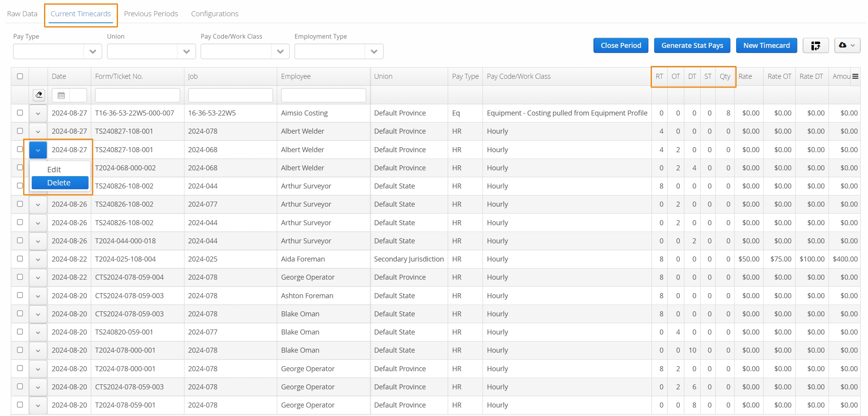
Task: Click the Generate Stat Pays button
Action: pos(692,46)
